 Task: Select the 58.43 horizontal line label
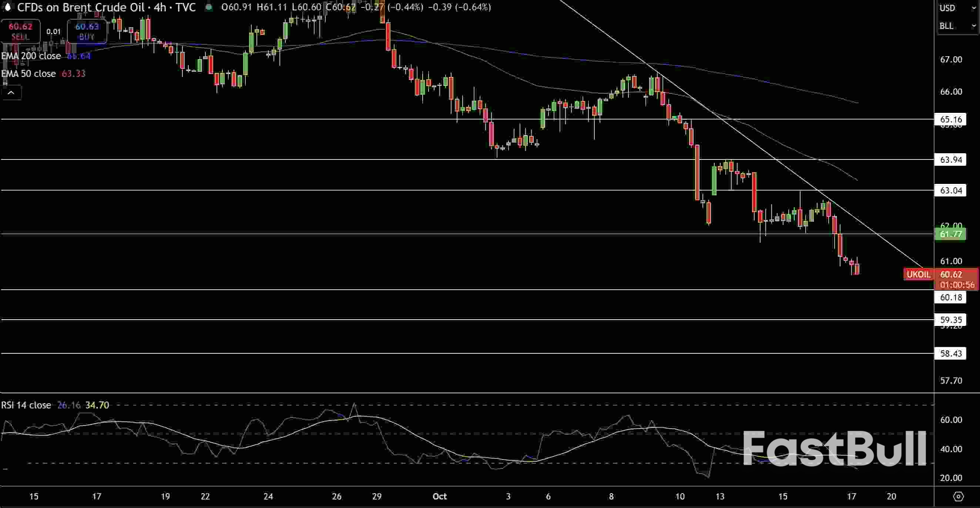click(950, 354)
